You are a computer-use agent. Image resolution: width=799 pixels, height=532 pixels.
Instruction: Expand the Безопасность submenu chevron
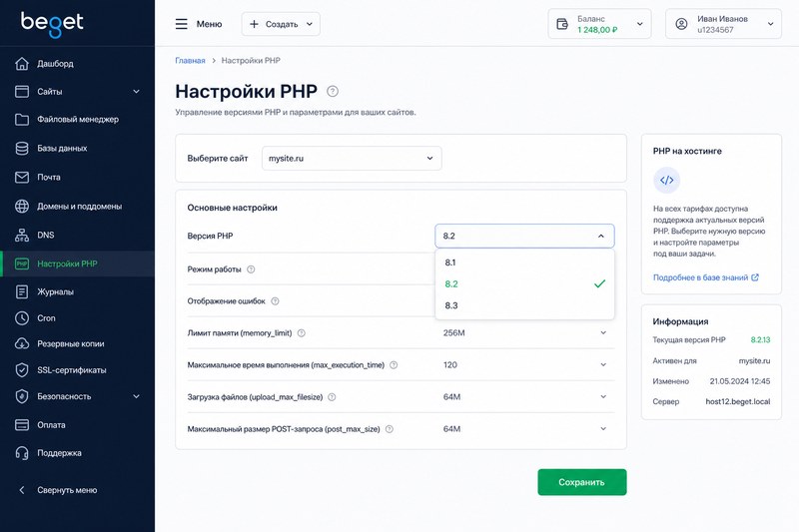tap(136, 396)
